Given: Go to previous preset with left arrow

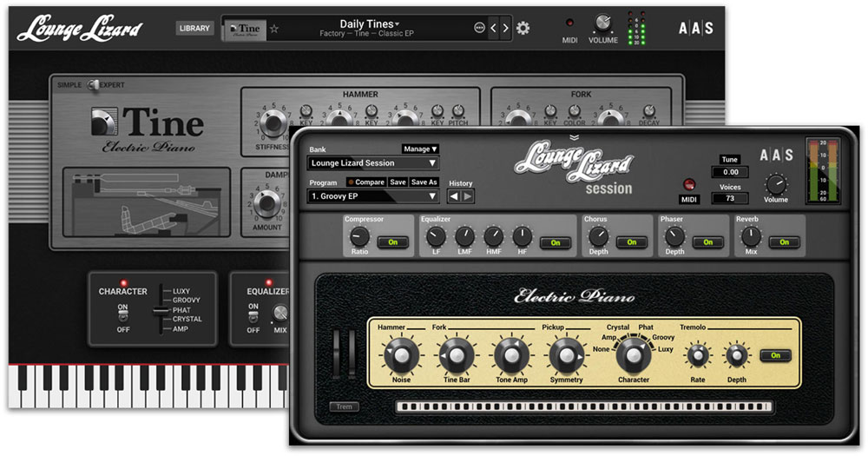Looking at the screenshot, I should coord(494,28).
